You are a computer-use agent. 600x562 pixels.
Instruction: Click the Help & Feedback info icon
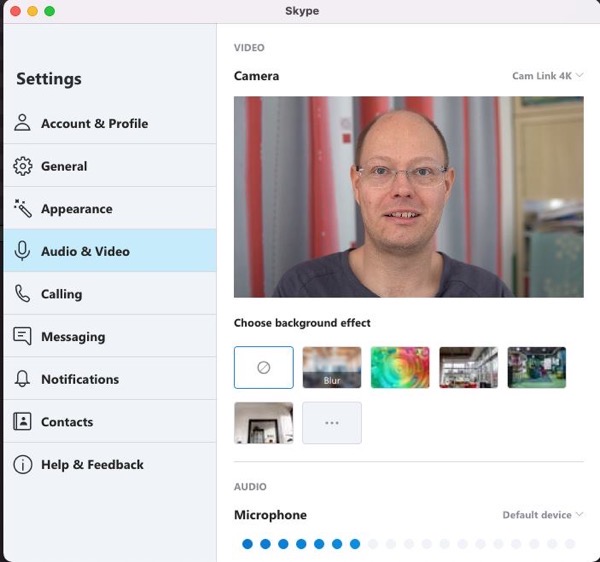(23, 464)
